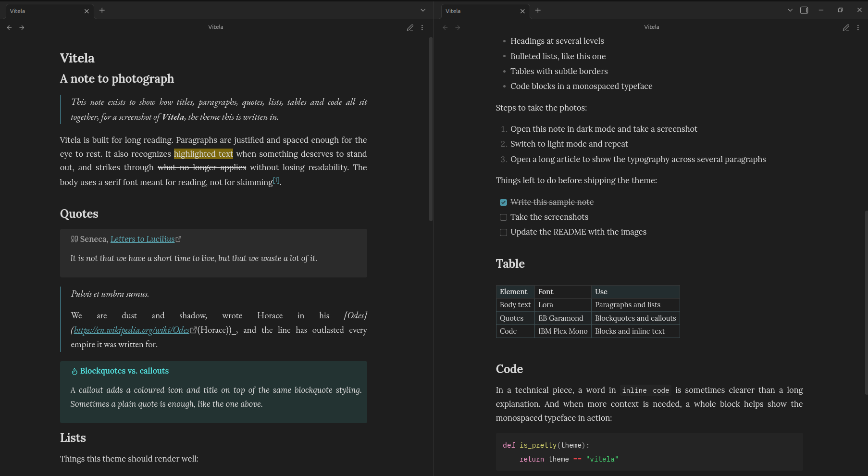Click the flame icon in callout title
The image size is (868, 476).
tap(74, 371)
